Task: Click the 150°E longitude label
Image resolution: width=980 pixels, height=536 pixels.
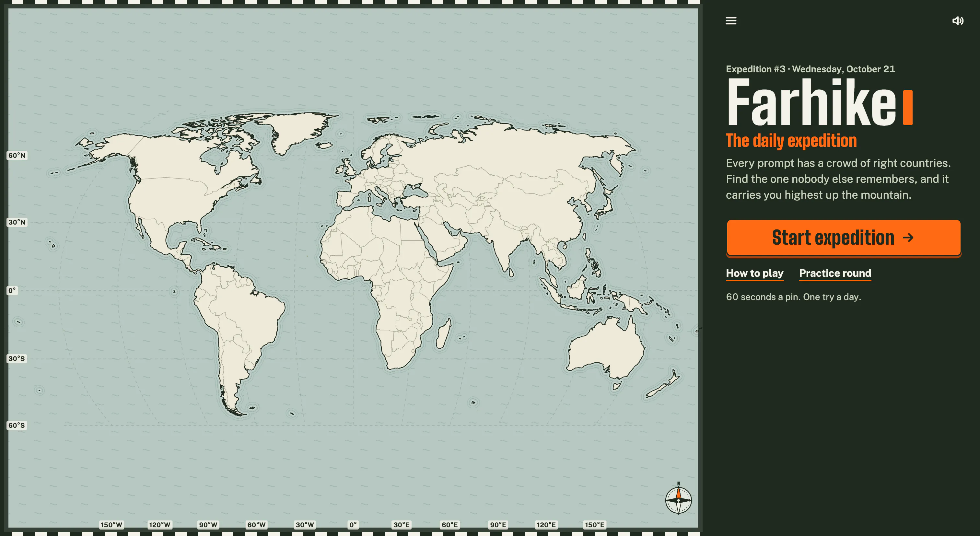Action: pyautogui.click(x=595, y=525)
